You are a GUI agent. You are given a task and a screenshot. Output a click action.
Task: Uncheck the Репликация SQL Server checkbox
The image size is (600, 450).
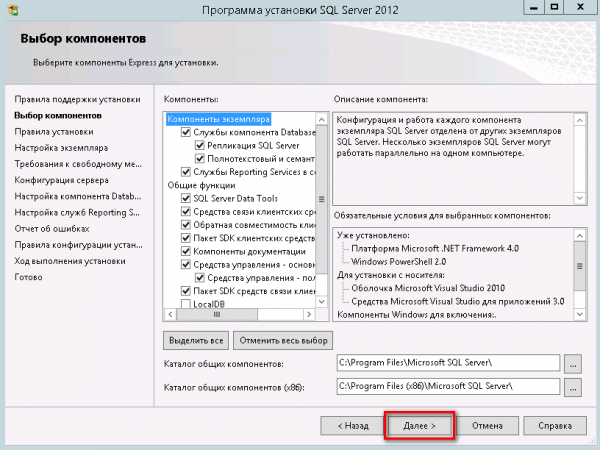(x=201, y=146)
